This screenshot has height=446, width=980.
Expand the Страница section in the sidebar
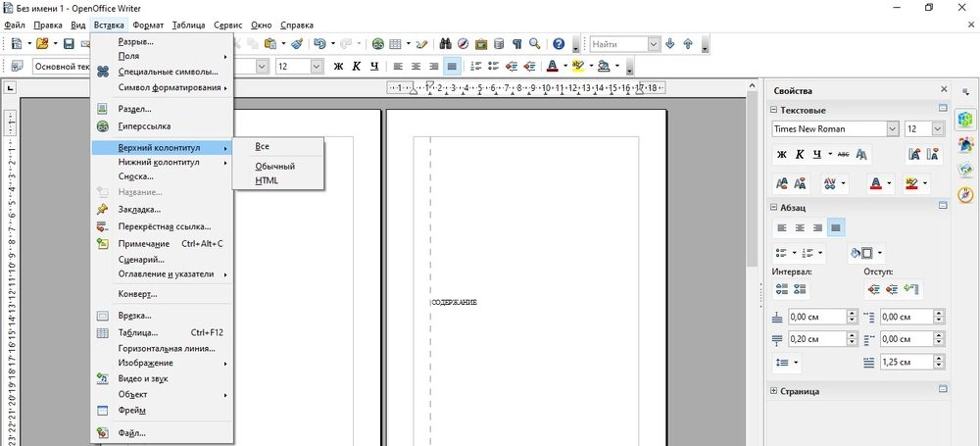click(x=774, y=391)
